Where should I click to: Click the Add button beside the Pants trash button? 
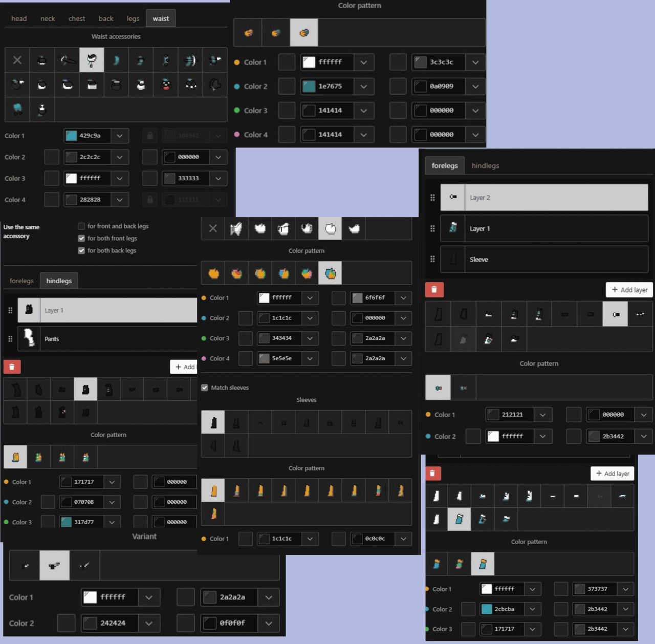coord(184,367)
